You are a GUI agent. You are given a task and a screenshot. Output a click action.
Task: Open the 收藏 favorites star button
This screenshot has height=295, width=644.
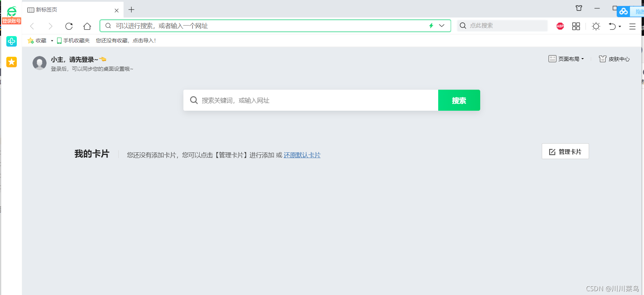point(37,41)
